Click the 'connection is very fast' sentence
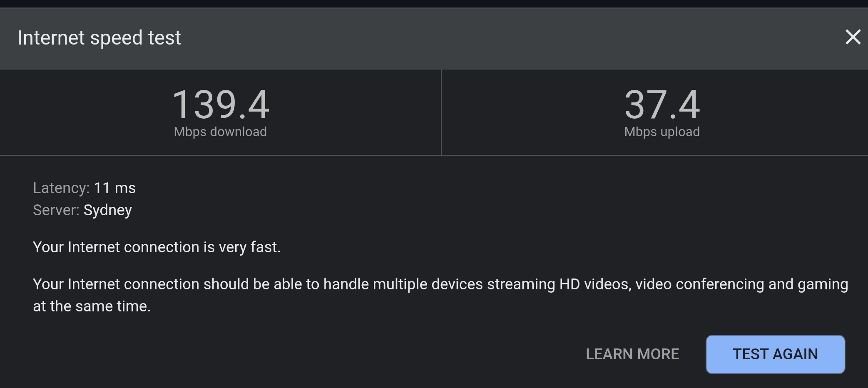 157,247
